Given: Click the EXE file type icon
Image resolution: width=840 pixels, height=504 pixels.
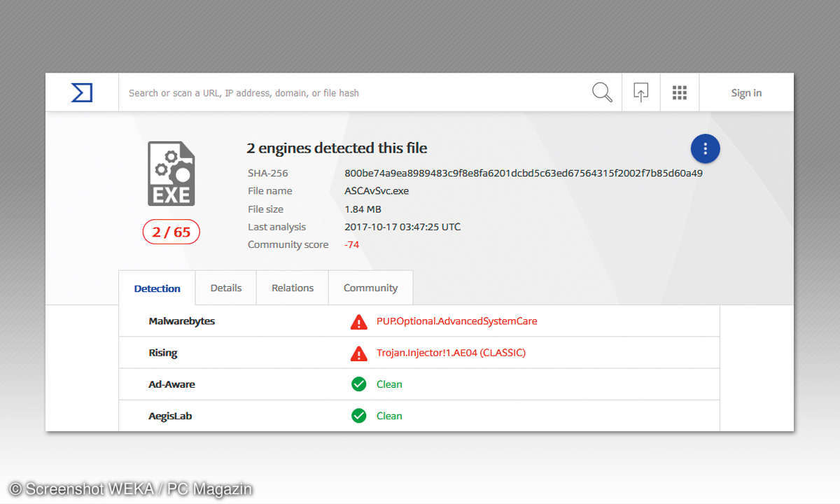Looking at the screenshot, I should (171, 174).
